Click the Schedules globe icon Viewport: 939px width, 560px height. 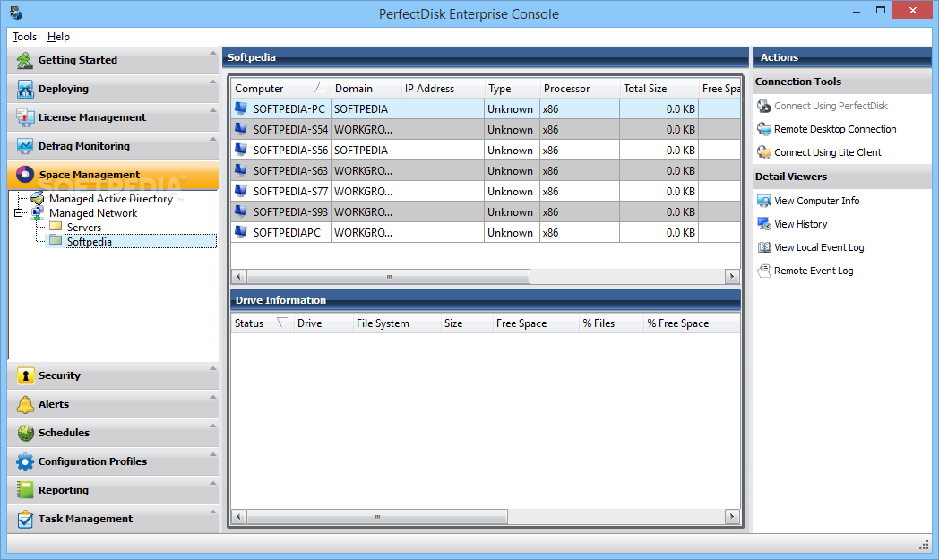tap(25, 433)
